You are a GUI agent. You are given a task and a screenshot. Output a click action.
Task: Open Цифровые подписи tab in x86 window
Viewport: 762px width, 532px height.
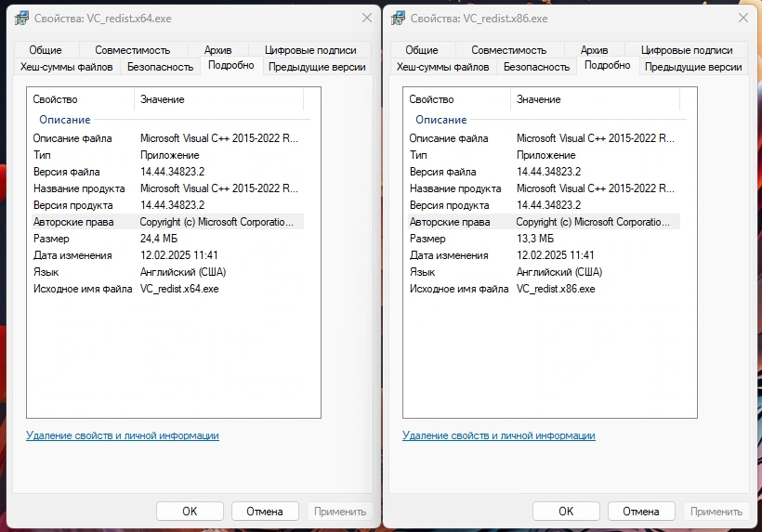coord(686,50)
